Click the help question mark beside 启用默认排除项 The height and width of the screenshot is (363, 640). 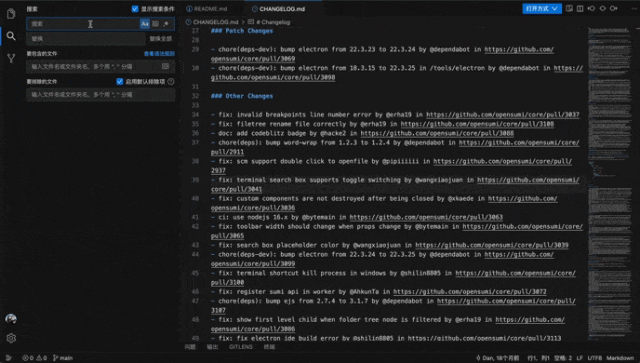[171, 81]
